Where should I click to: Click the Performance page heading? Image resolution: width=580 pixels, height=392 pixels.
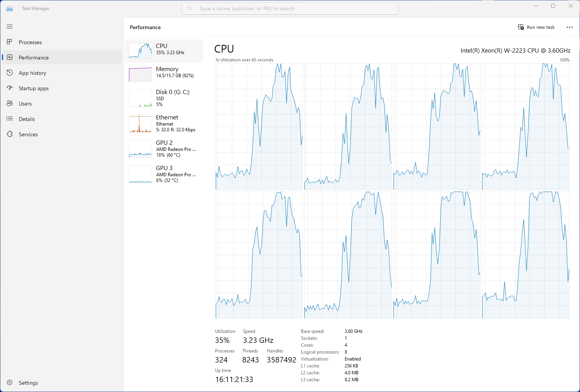[145, 27]
